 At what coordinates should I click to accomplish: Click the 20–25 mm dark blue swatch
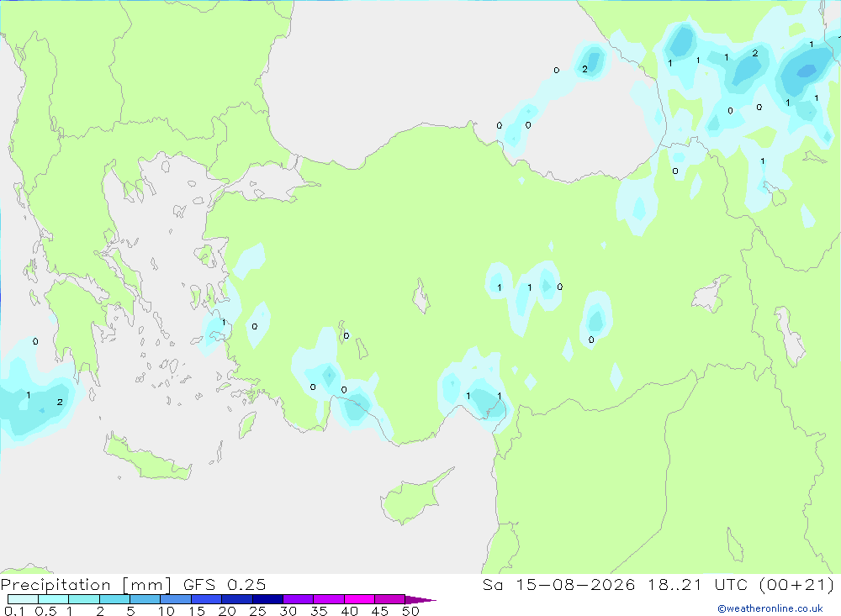[x=236, y=599]
